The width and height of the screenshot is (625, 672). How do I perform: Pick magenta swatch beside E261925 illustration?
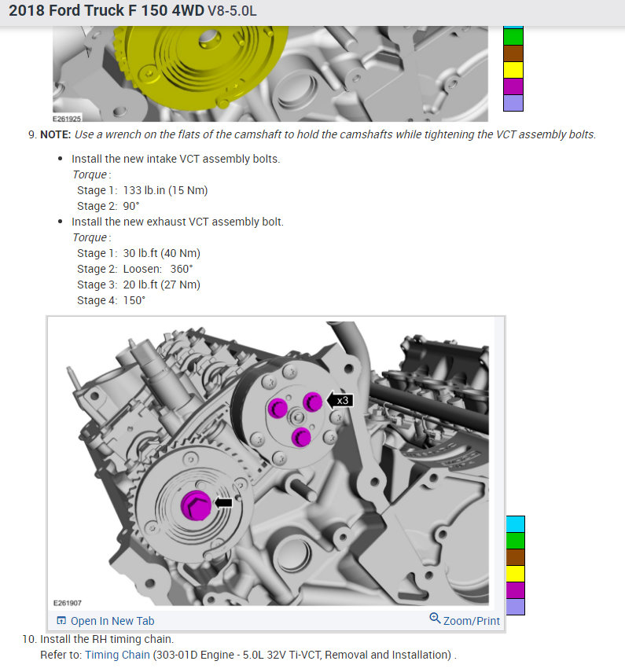[x=513, y=86]
